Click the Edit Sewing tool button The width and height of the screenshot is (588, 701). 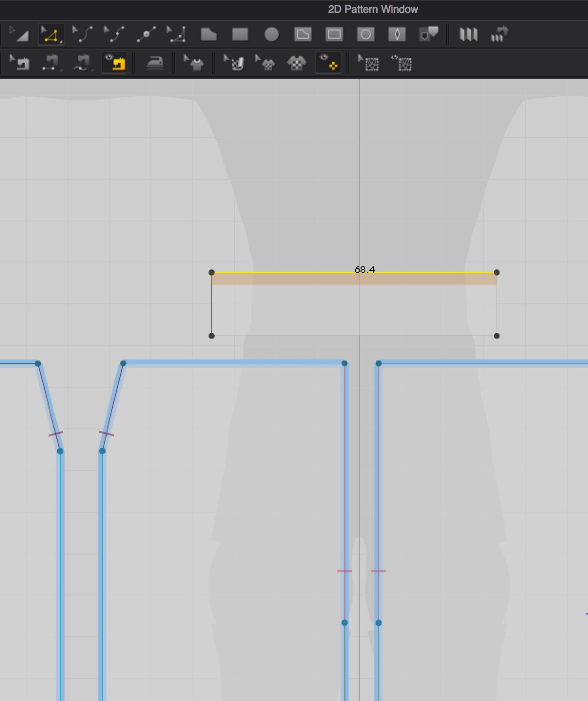click(19, 63)
